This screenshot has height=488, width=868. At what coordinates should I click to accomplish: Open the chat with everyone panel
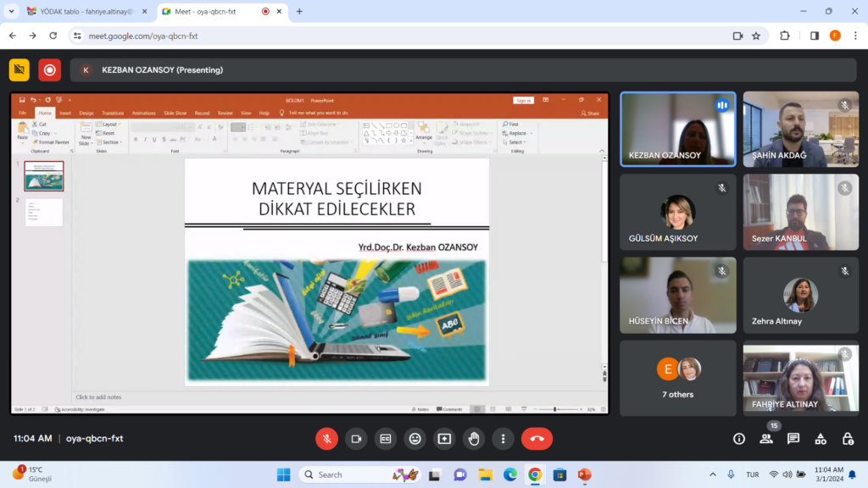tap(793, 439)
